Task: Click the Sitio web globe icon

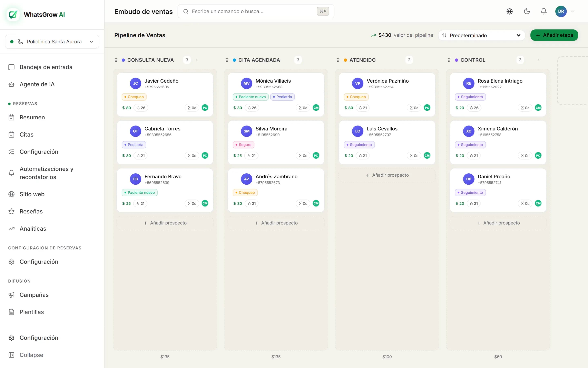Action: (x=11, y=194)
